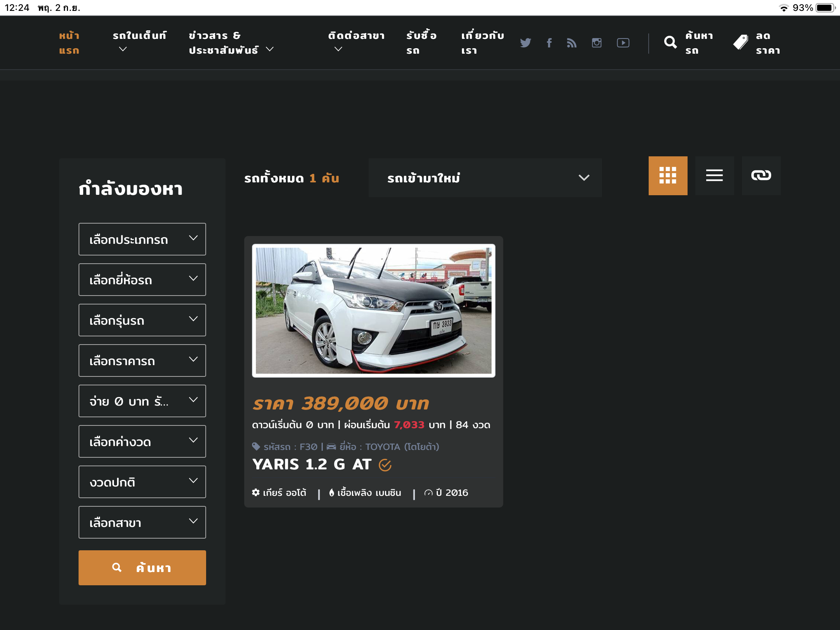Screen dimensions: 840x630
Task: Click the RSS feed icon
Action: pyautogui.click(x=572, y=43)
